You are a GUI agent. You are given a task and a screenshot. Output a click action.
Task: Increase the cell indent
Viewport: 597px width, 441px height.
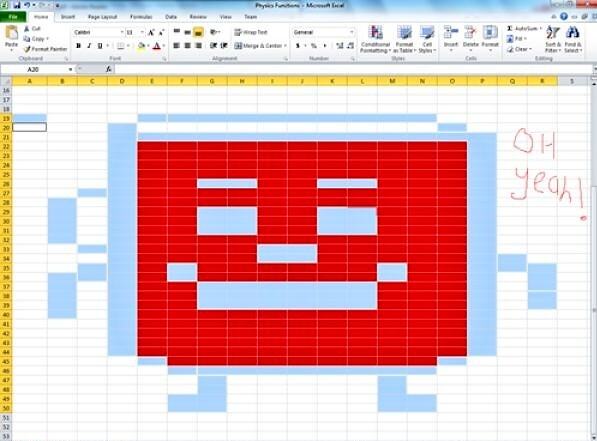[x=224, y=46]
